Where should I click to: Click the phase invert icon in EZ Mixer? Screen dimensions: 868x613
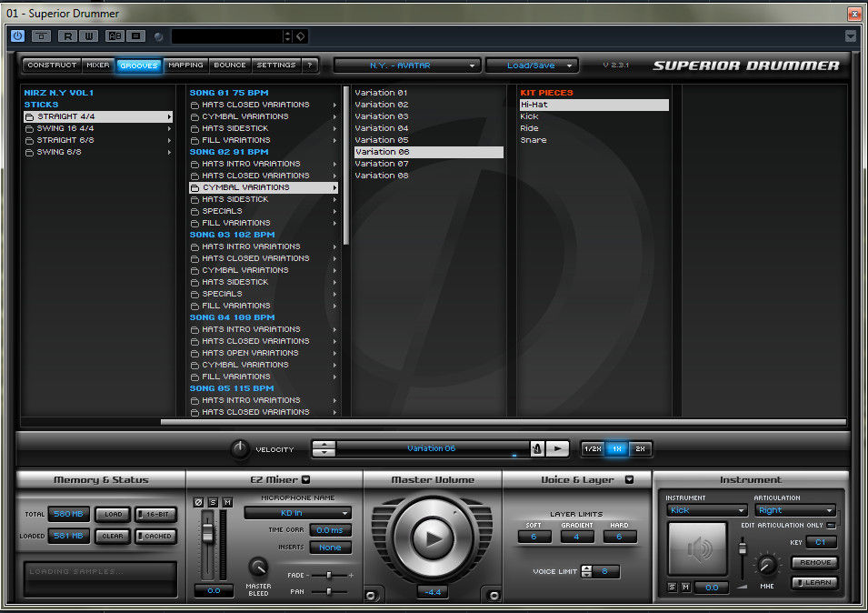click(x=199, y=502)
